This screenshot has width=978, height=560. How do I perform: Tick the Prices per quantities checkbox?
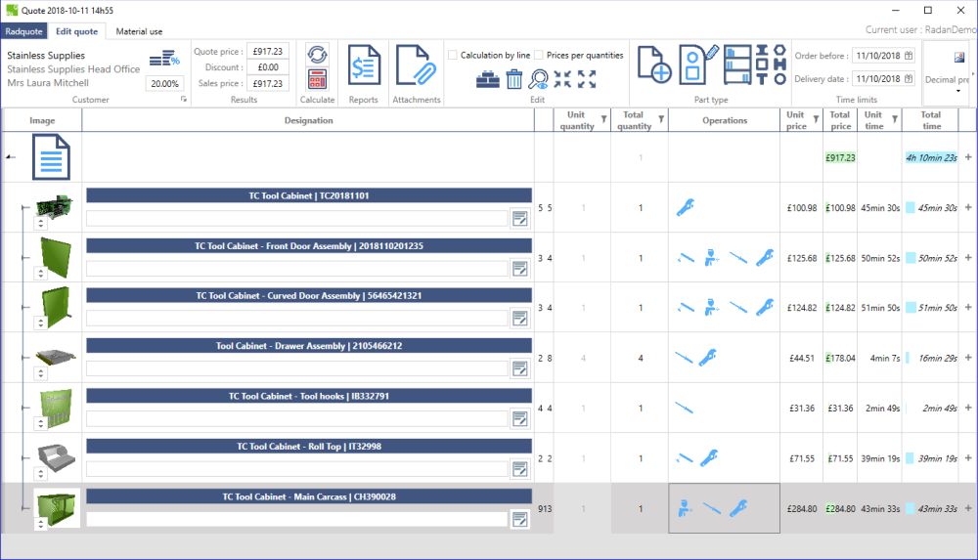[539, 56]
